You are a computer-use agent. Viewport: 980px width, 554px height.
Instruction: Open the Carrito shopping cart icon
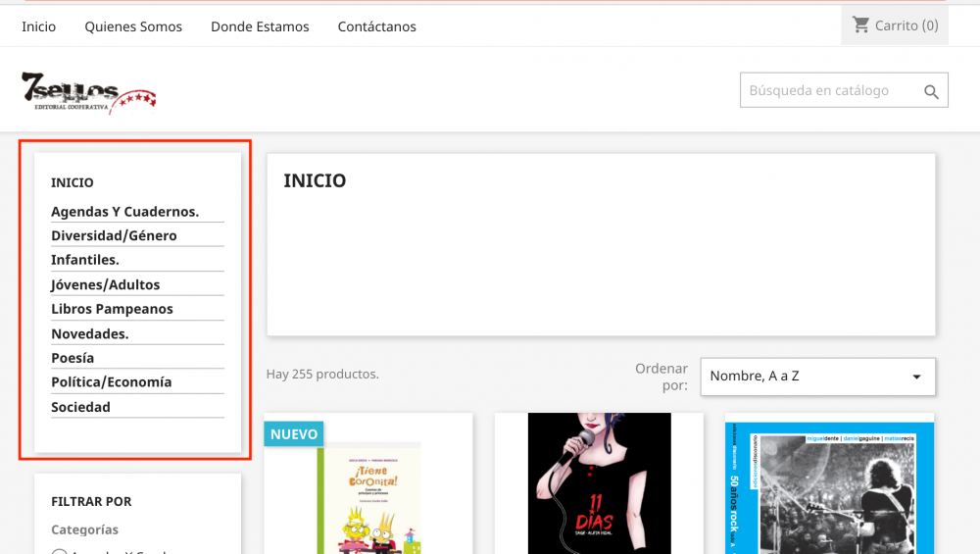pos(860,25)
